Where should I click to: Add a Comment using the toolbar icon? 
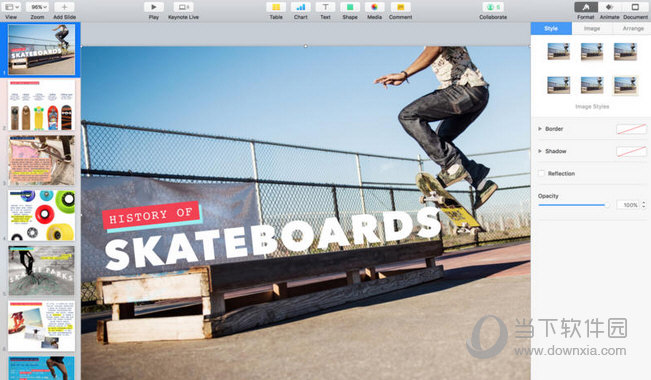400,7
